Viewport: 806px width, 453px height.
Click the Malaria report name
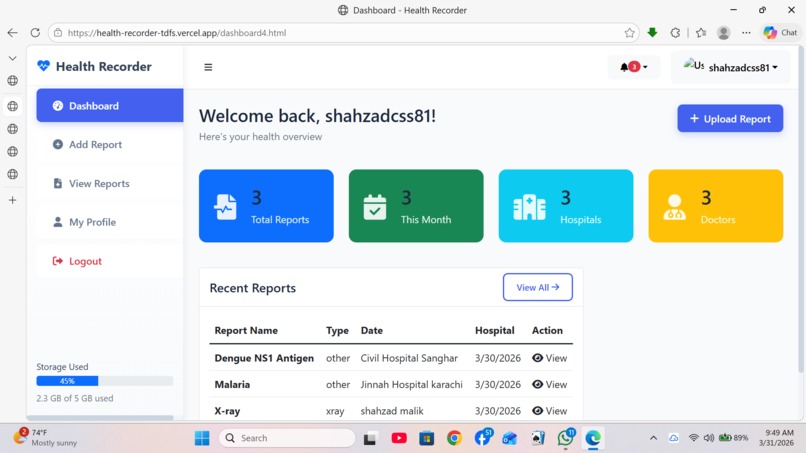pyautogui.click(x=232, y=384)
